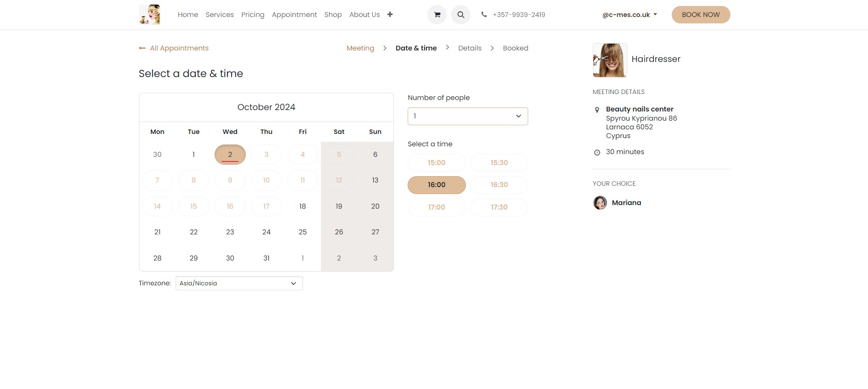Click the phone icon in header
The height and width of the screenshot is (389, 868).
[x=484, y=15]
